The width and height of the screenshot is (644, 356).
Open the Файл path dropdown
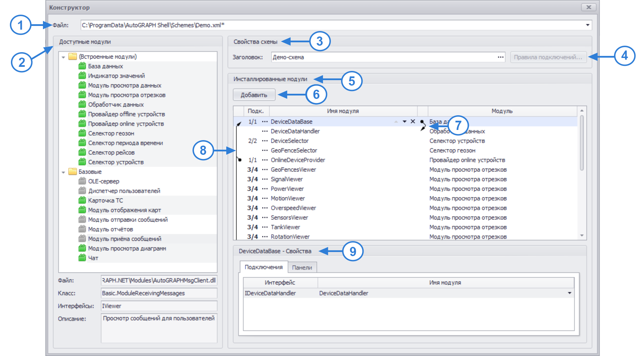coord(588,25)
